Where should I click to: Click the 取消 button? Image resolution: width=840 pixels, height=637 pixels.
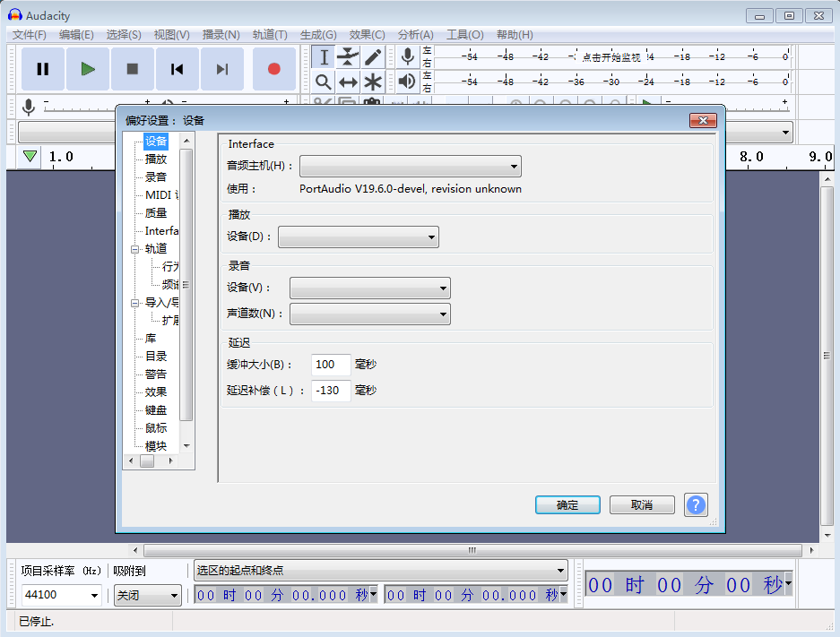pos(642,505)
